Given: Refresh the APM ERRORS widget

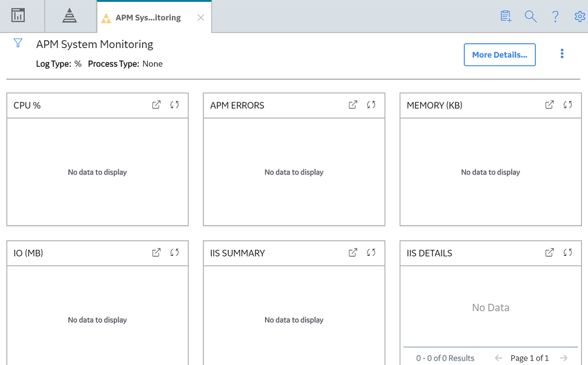Looking at the screenshot, I should tap(371, 105).
